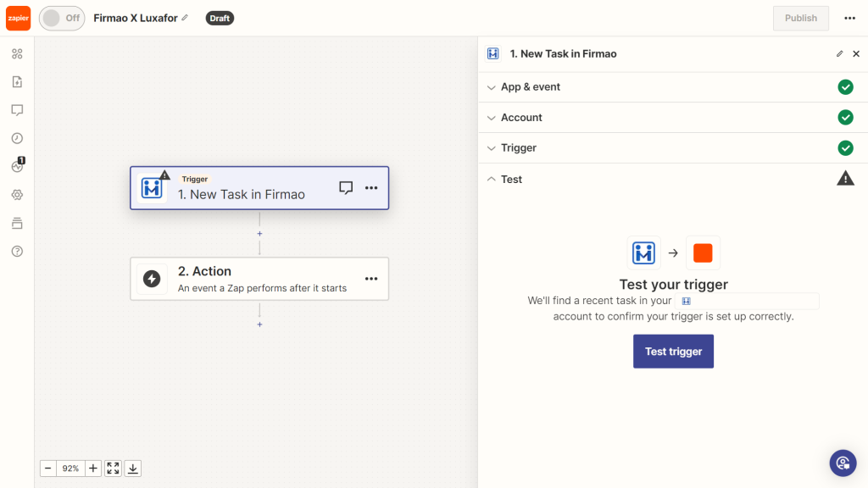
Task: Click the Test trigger button
Action: [x=673, y=351]
